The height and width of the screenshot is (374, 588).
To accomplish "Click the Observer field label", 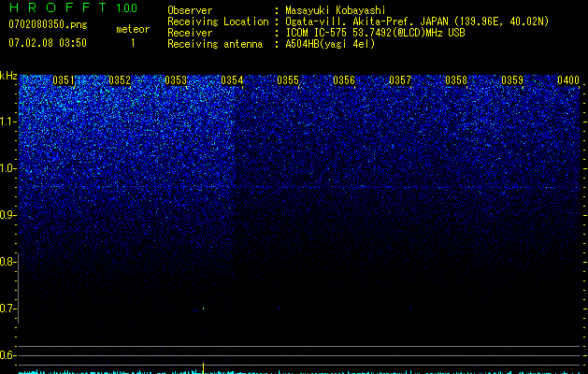I will (x=190, y=10).
